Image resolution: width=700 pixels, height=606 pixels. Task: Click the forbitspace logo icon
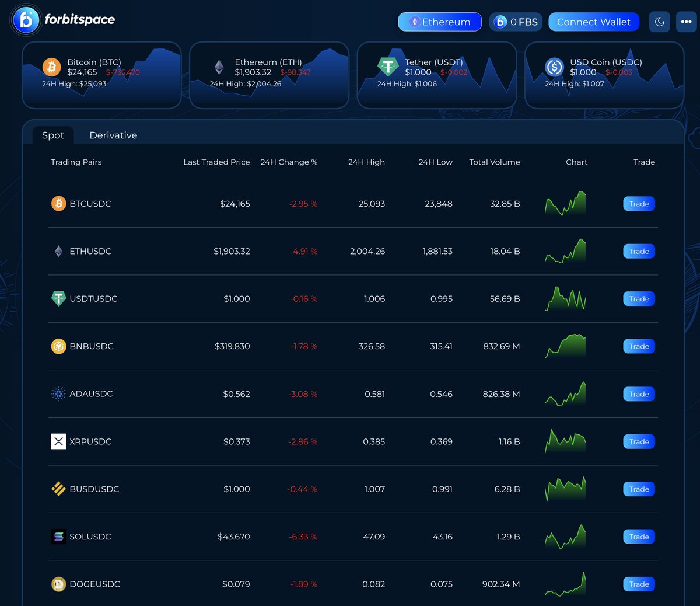point(26,20)
